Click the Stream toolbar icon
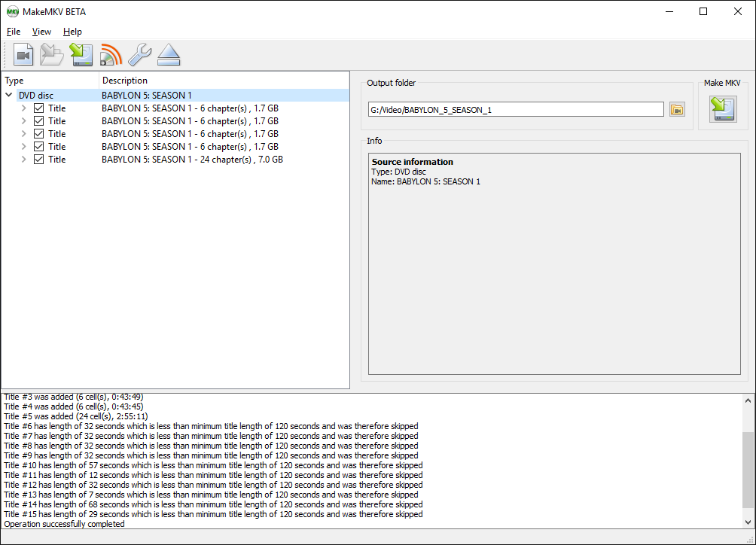This screenshot has width=756, height=545. click(110, 55)
